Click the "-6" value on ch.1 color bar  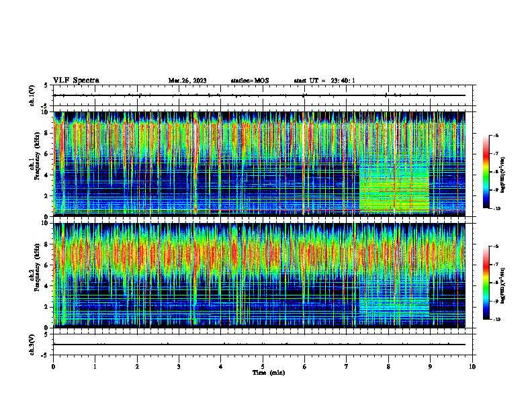coord(496,136)
